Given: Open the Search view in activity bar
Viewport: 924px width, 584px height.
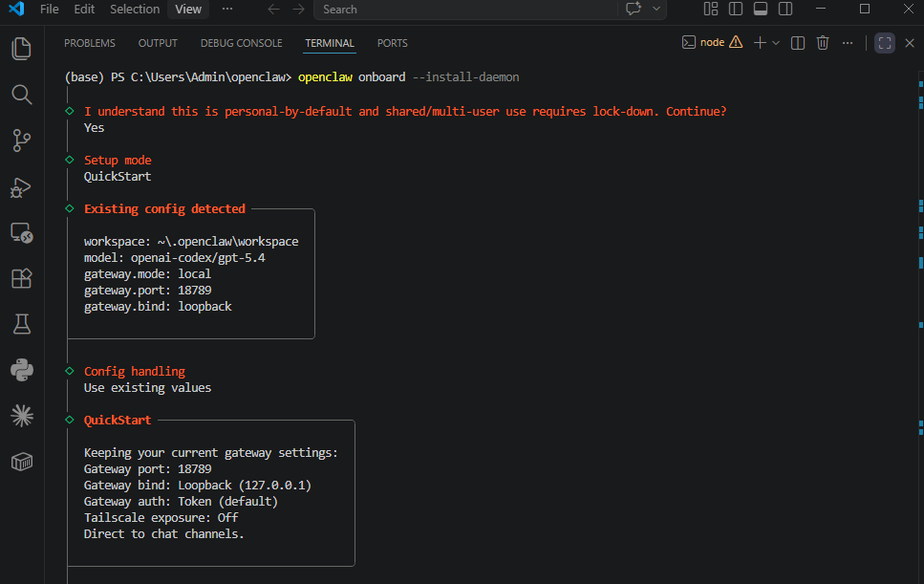Looking at the screenshot, I should click(x=22, y=95).
